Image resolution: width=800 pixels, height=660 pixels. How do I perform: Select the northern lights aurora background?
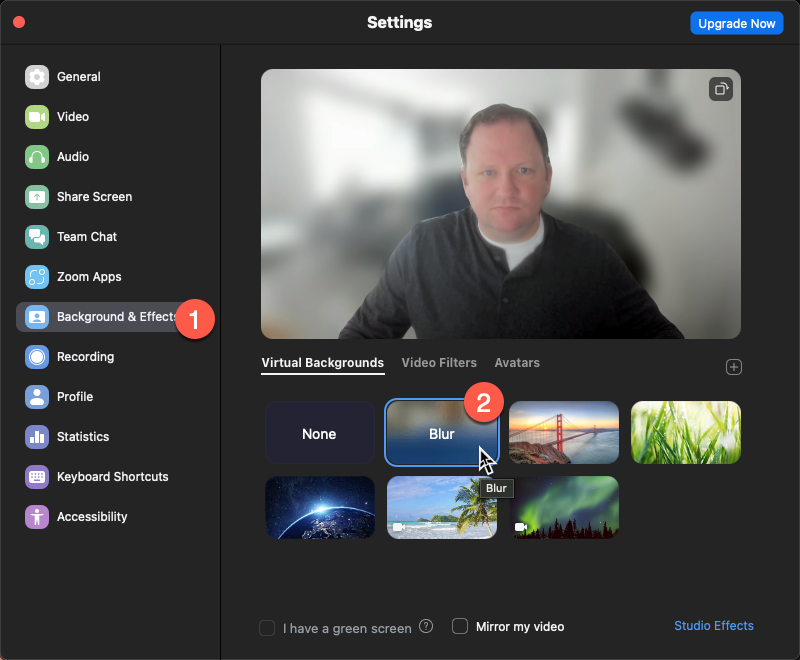pyautogui.click(x=564, y=507)
